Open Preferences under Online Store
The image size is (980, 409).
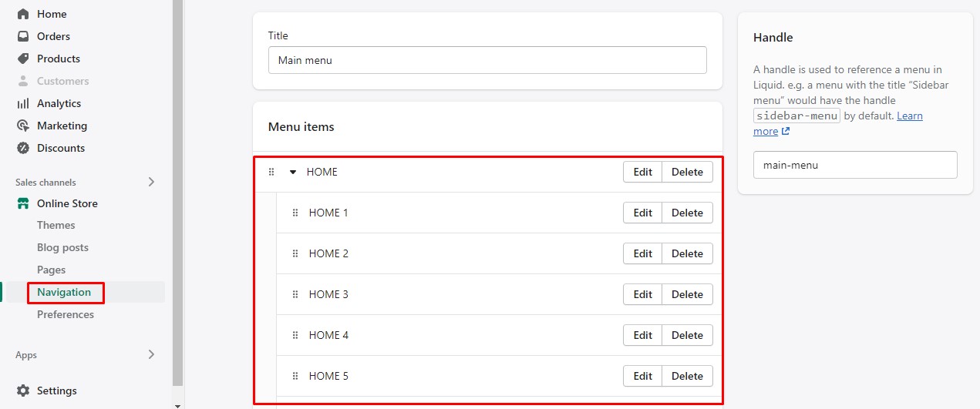(66, 314)
